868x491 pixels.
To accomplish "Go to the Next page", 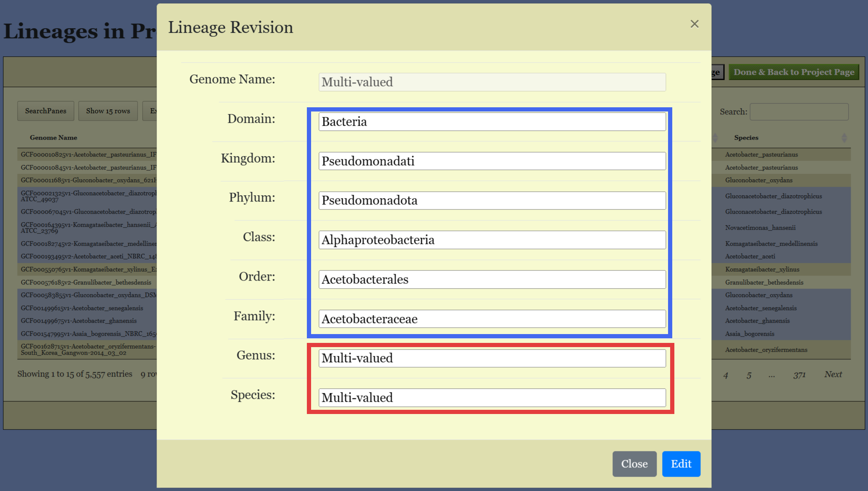I will [x=833, y=374].
